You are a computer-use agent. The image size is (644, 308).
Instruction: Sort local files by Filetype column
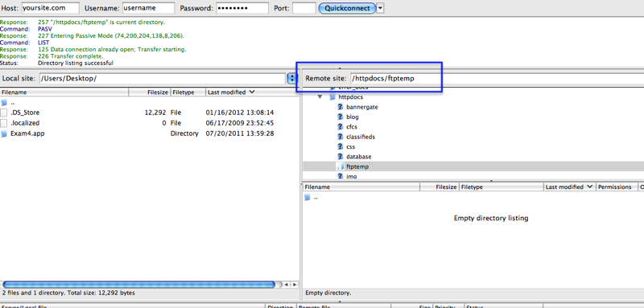click(188, 92)
